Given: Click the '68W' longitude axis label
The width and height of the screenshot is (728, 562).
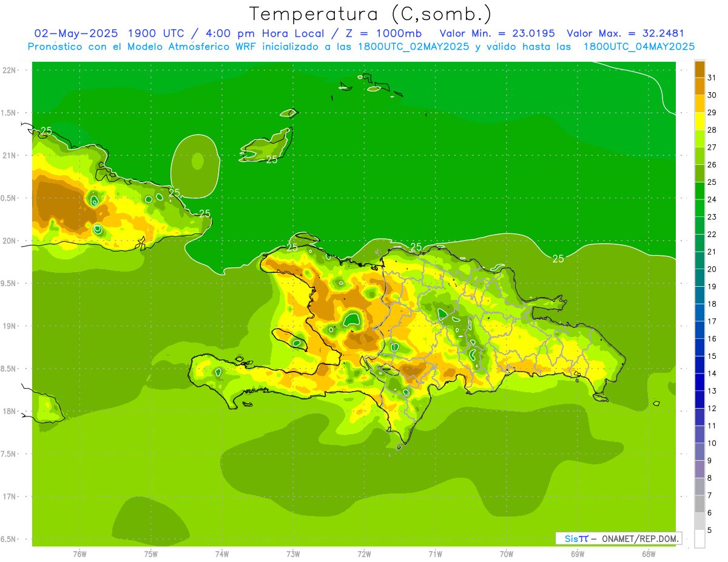Looking at the screenshot, I should click(649, 554).
